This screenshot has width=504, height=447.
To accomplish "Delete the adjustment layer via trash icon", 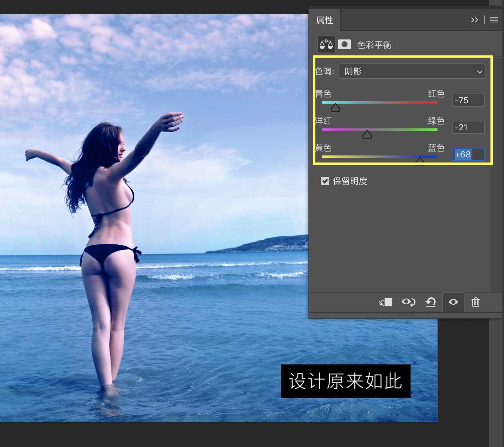I will (475, 302).
